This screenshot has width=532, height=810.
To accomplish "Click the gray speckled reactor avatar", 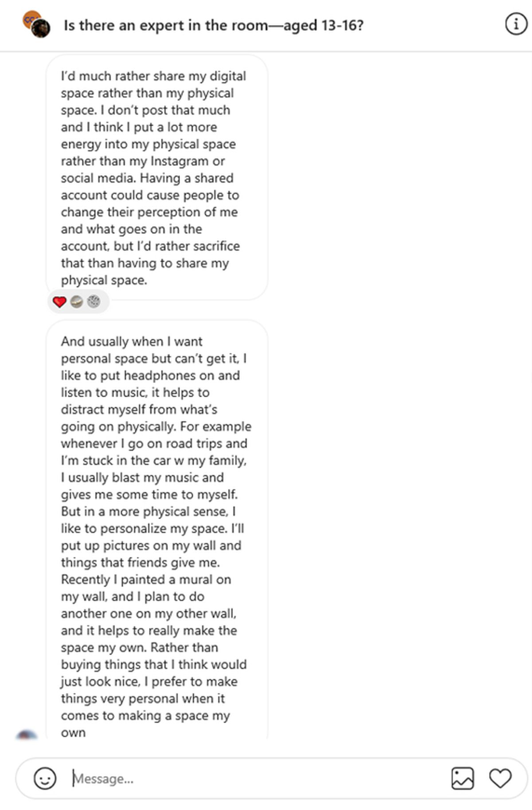I will pyautogui.click(x=94, y=302).
